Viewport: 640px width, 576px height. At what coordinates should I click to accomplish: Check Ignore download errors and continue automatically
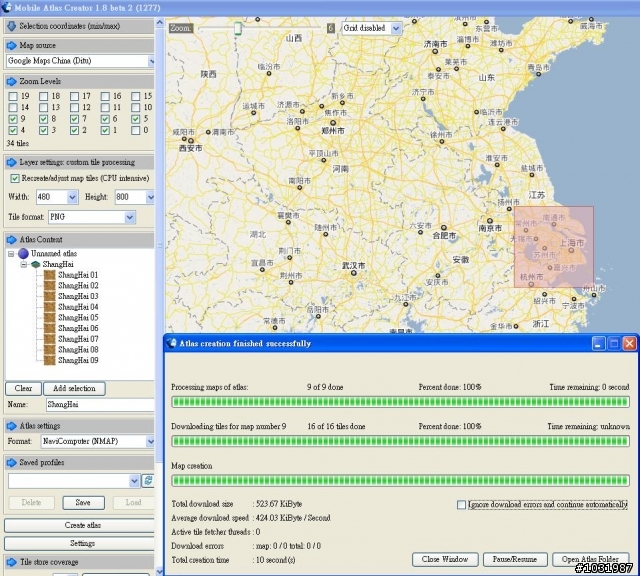coord(461,505)
